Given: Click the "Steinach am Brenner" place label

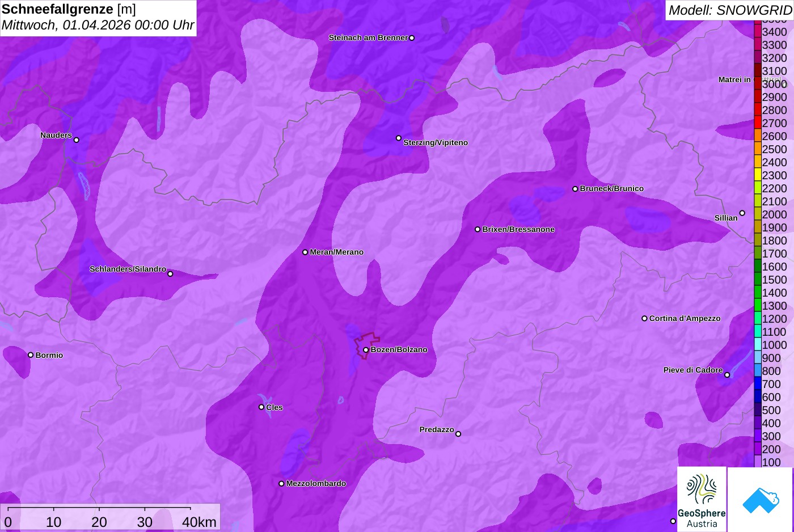Looking at the screenshot, I should (368, 38).
